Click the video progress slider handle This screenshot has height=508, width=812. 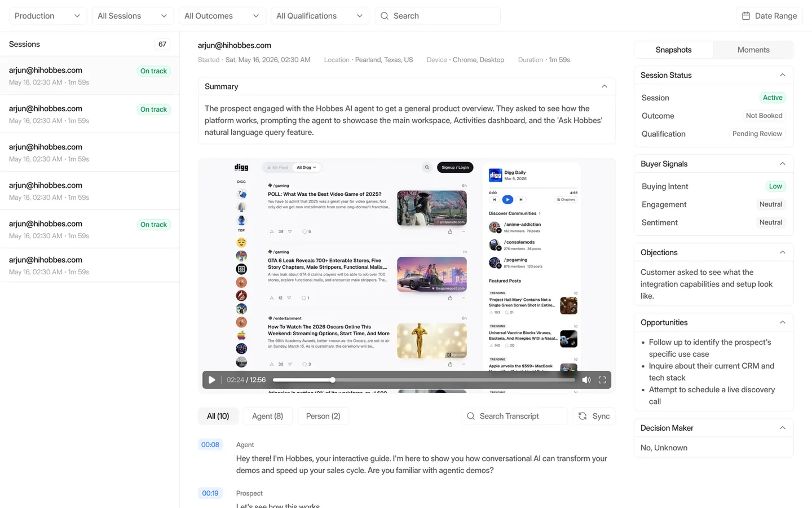[x=333, y=380]
